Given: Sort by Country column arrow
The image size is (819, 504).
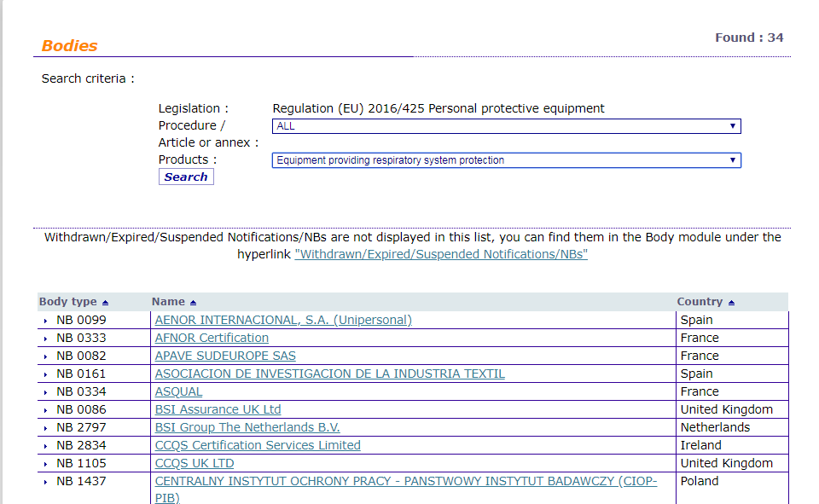Looking at the screenshot, I should point(731,303).
